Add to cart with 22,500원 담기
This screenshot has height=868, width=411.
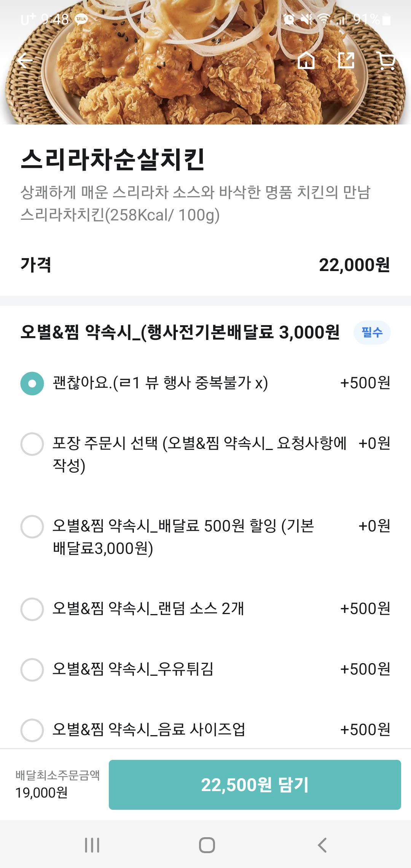pos(255,785)
